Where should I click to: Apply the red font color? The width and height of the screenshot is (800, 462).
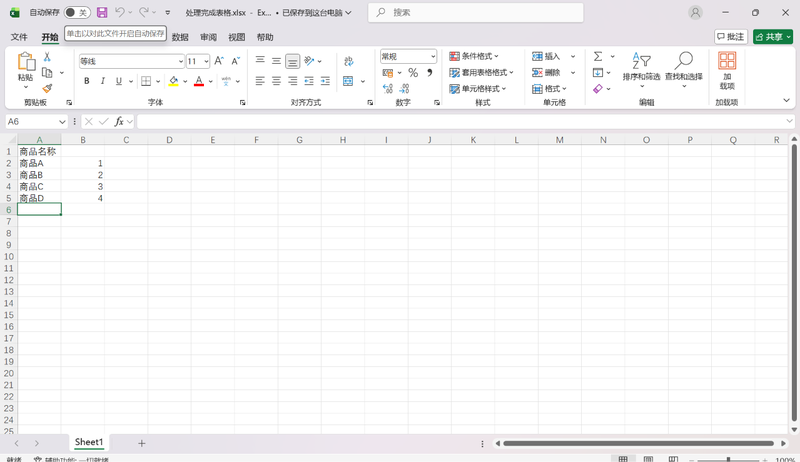click(199, 81)
